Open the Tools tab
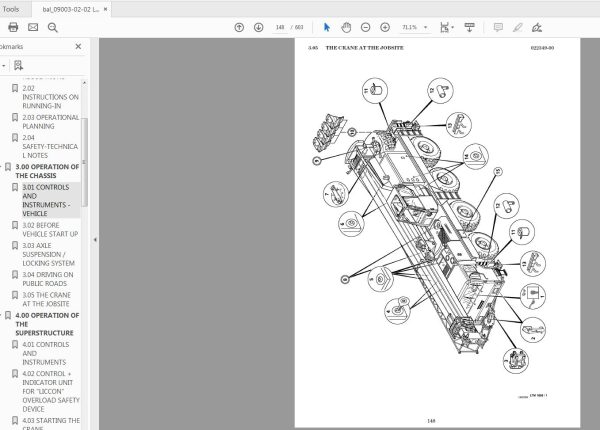This screenshot has width=600, height=430. 10,9
